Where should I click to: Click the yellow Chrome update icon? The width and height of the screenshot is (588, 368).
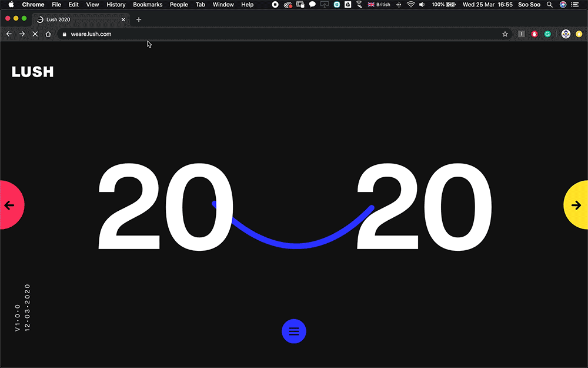(579, 34)
